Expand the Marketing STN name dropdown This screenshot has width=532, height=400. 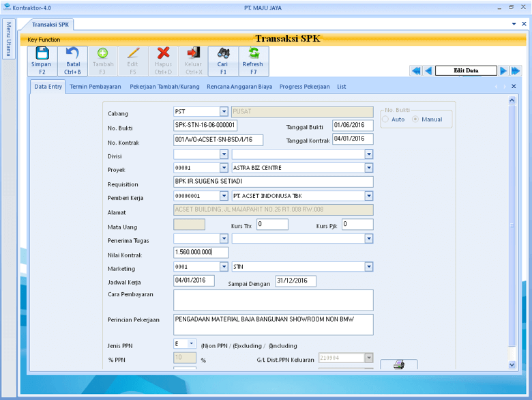coord(369,267)
